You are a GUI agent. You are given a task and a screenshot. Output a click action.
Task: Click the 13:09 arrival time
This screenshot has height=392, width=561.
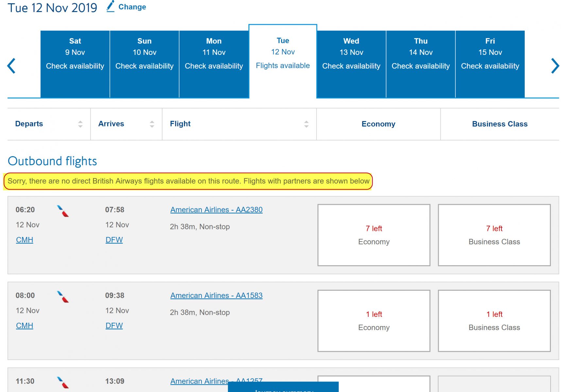115,381
